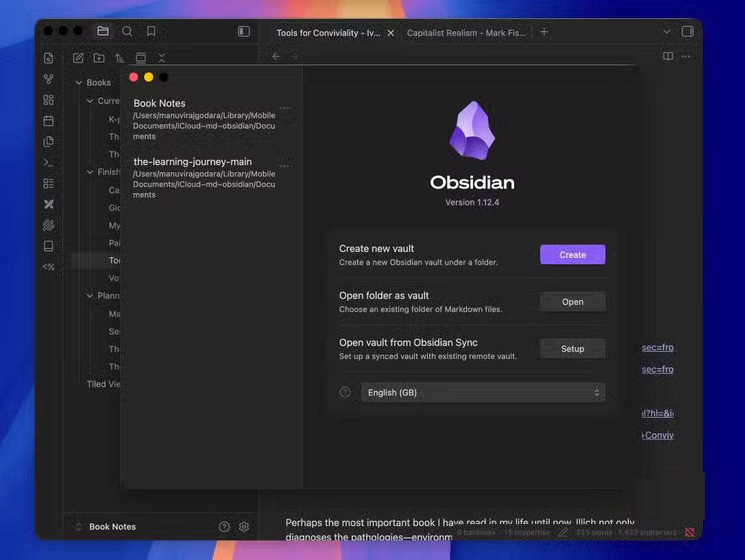Collapse all folders icon
Image resolution: width=745 pixels, height=560 pixels.
tap(162, 58)
